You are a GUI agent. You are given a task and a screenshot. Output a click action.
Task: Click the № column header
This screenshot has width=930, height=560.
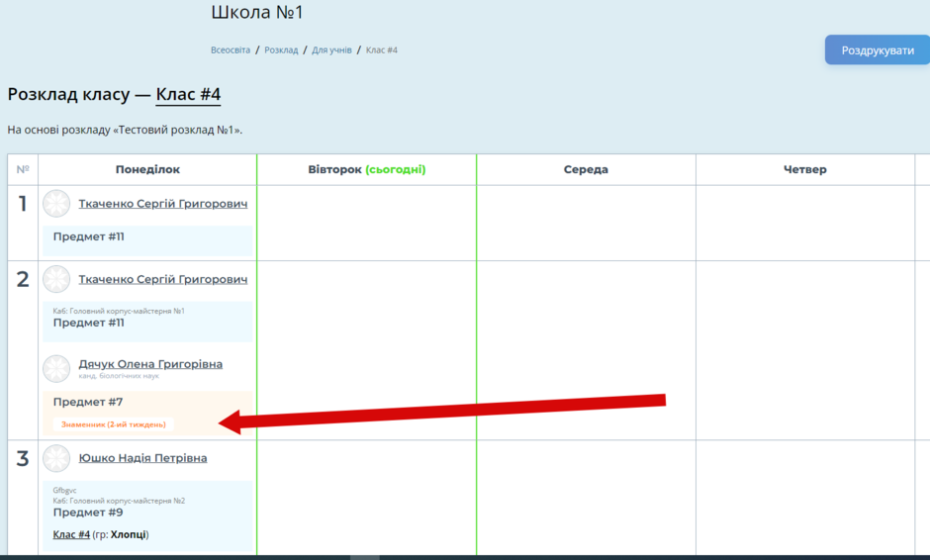tap(23, 169)
